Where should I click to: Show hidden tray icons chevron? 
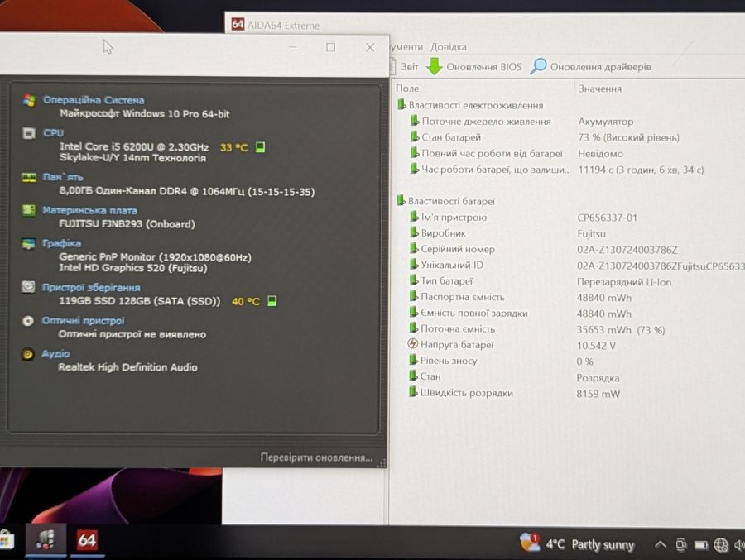[x=660, y=544]
